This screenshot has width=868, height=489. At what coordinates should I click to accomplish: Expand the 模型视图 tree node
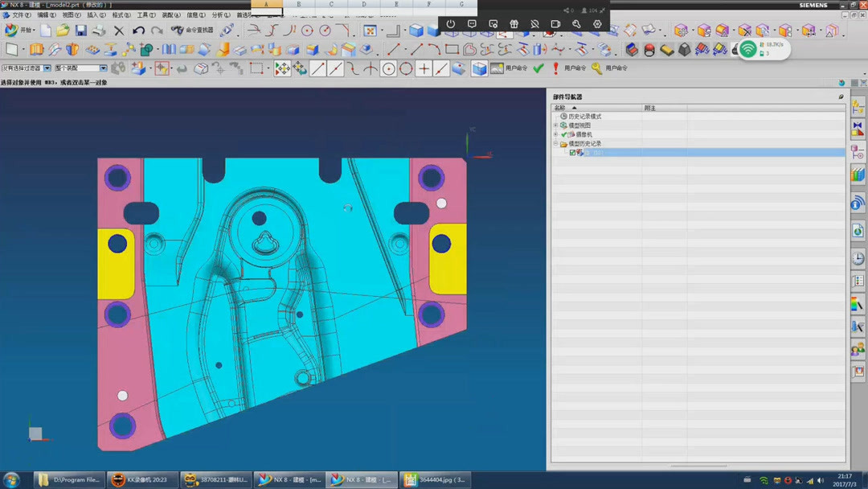(555, 125)
